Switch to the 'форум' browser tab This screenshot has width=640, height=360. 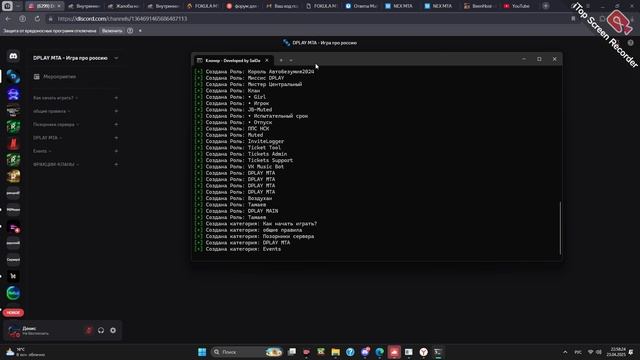[242, 6]
